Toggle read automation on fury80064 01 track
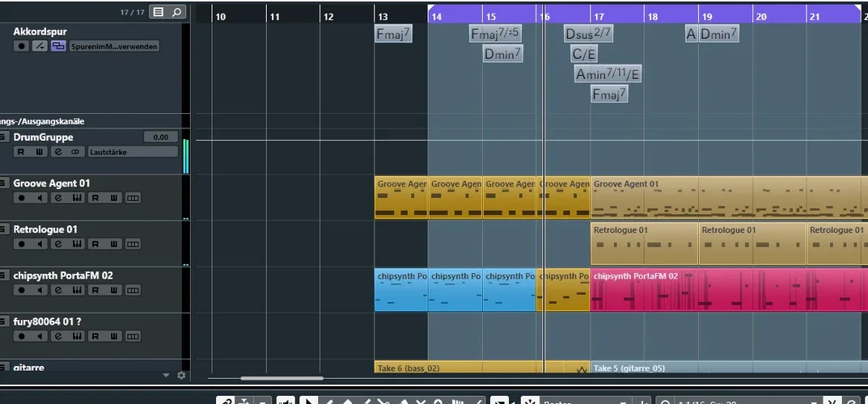The height and width of the screenshot is (404, 868). click(95, 336)
